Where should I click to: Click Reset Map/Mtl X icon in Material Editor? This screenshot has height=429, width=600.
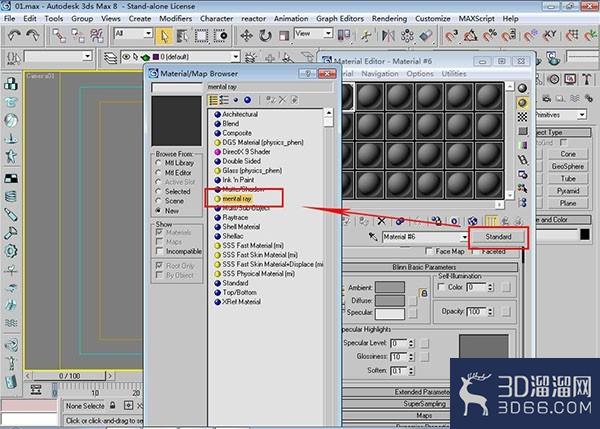382,221
